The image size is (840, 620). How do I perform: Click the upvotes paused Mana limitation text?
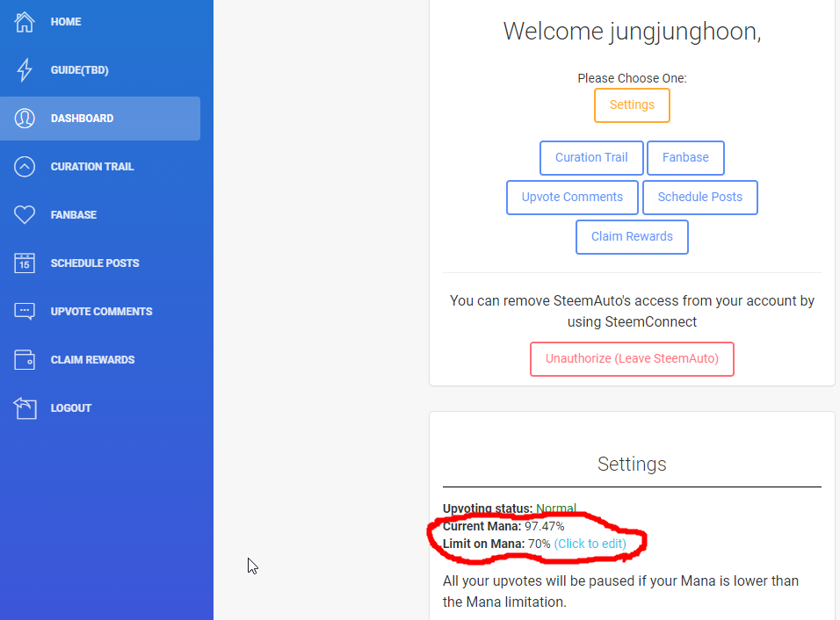620,591
